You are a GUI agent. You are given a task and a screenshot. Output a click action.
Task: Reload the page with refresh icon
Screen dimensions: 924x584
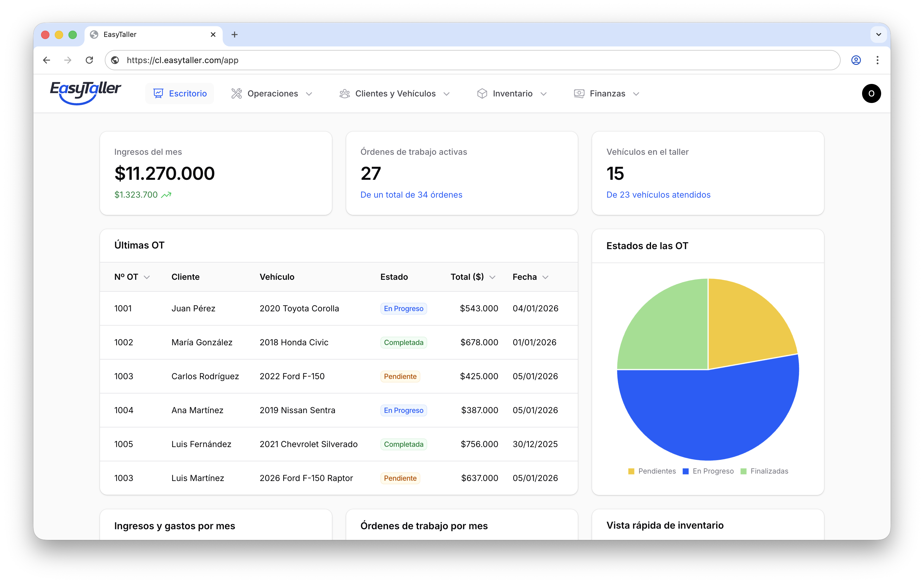89,60
